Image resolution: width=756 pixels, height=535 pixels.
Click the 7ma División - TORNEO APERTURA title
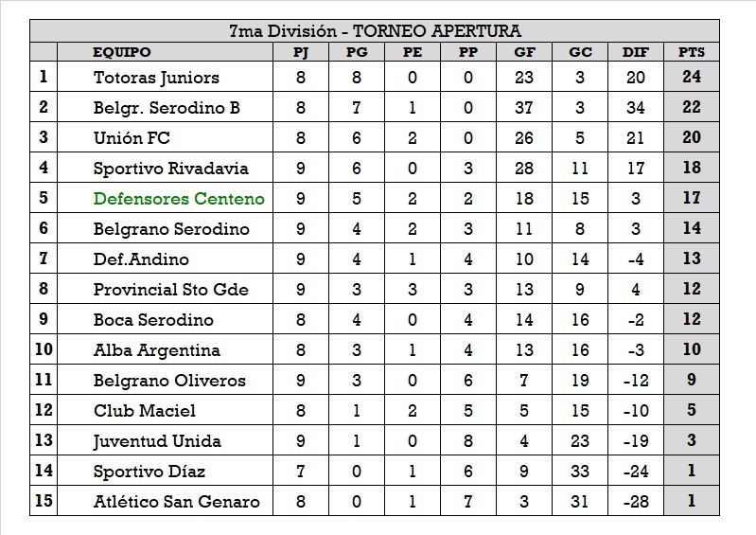375,31
